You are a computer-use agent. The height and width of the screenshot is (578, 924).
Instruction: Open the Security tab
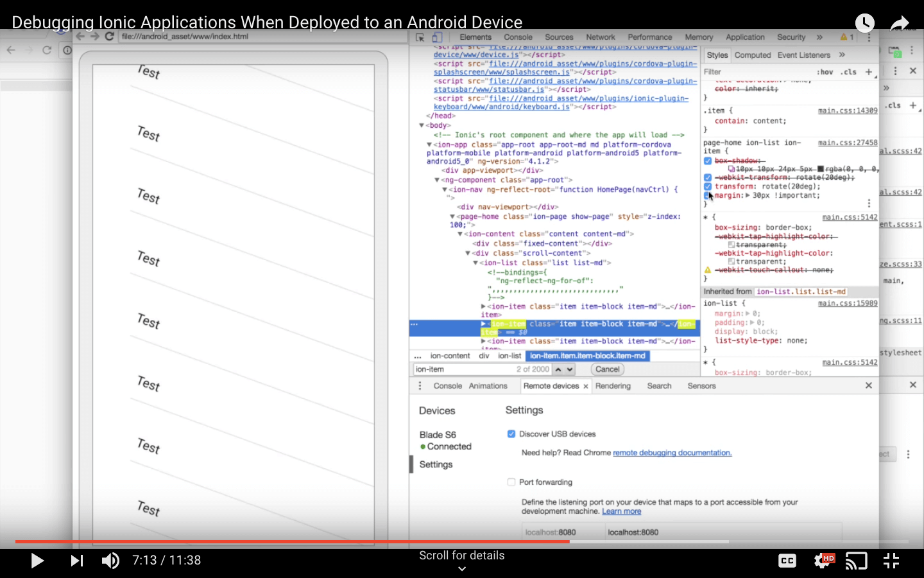tap(791, 37)
